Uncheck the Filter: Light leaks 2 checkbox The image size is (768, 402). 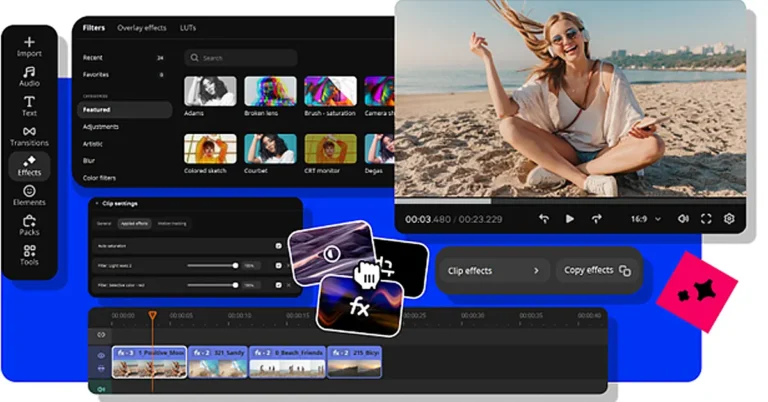click(x=278, y=266)
